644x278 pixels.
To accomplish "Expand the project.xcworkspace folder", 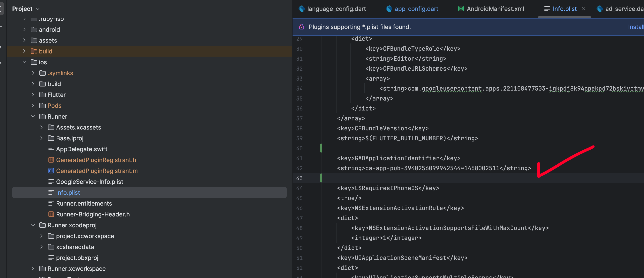I will 41,236.
